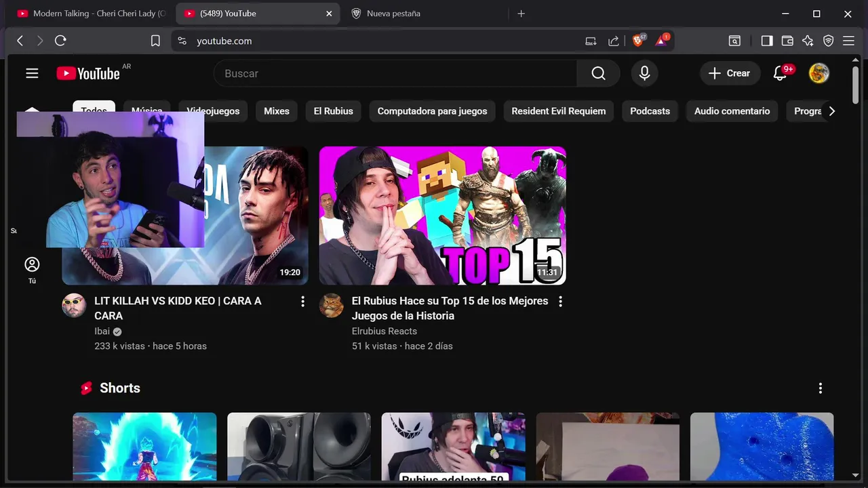Viewport: 868px width, 488px height.
Task: Start voice search with the microphone
Action: point(644,73)
